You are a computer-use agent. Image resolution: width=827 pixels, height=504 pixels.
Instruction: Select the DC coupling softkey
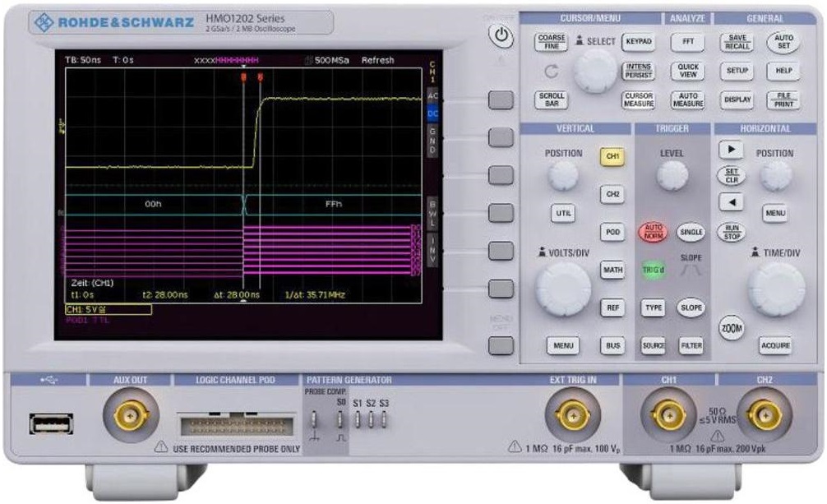tap(432, 113)
